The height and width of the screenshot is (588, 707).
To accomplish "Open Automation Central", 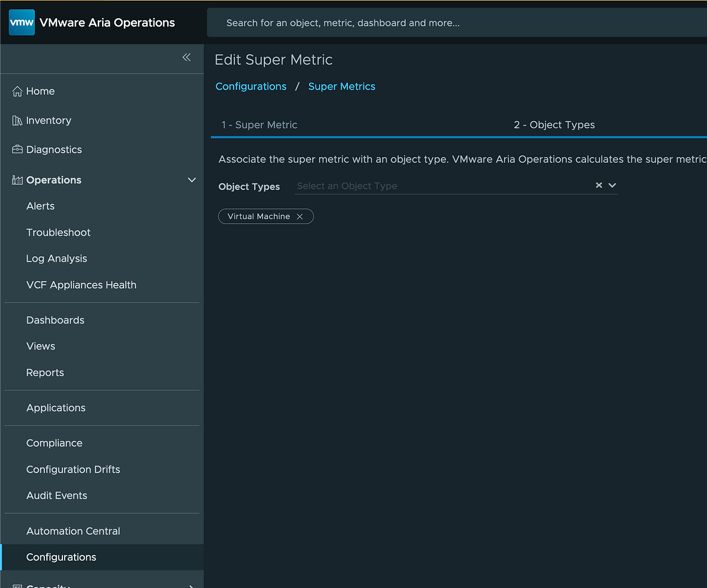I will [x=73, y=531].
